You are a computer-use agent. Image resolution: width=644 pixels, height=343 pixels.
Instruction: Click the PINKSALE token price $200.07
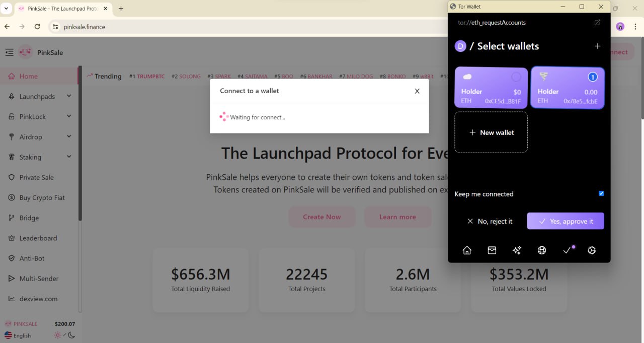point(64,324)
